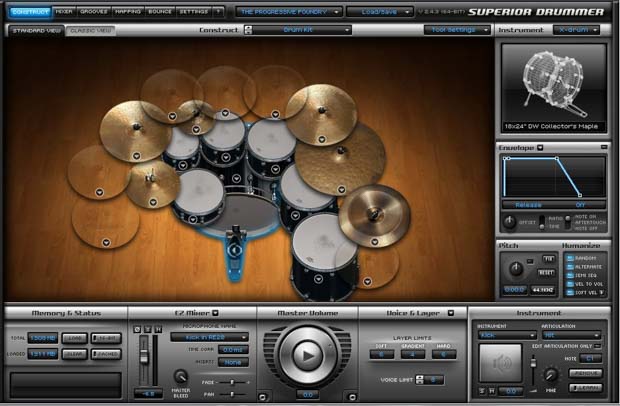Switch to the Mixer tab
This screenshot has width=620, height=406.
tap(63, 12)
